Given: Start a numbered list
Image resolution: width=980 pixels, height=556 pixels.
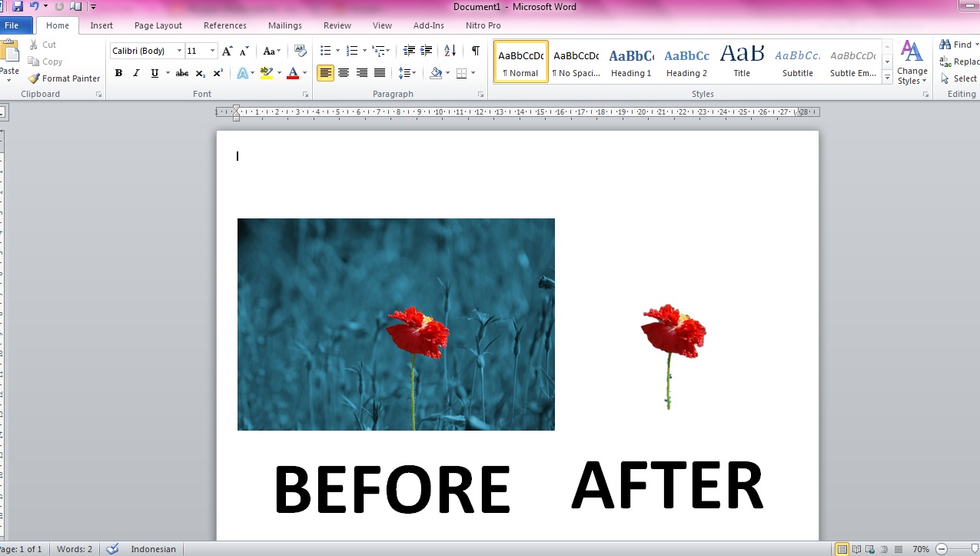Looking at the screenshot, I should pos(351,51).
